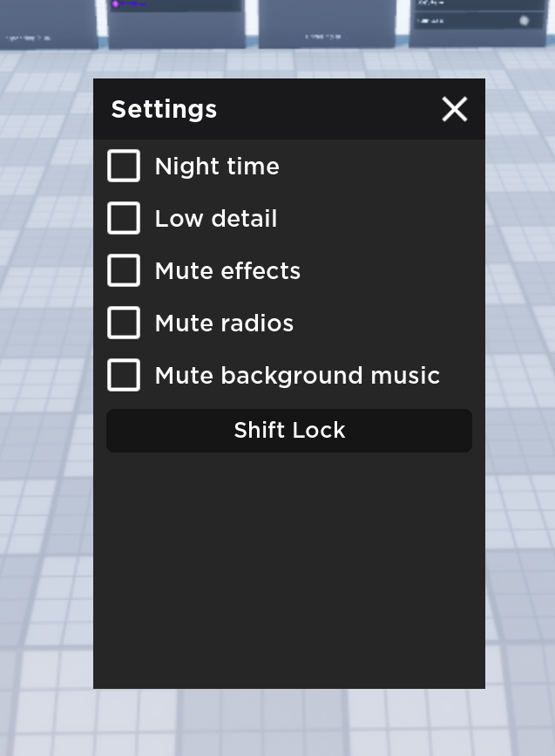Select the "Low detail" option label
555x756 pixels.
[216, 219]
